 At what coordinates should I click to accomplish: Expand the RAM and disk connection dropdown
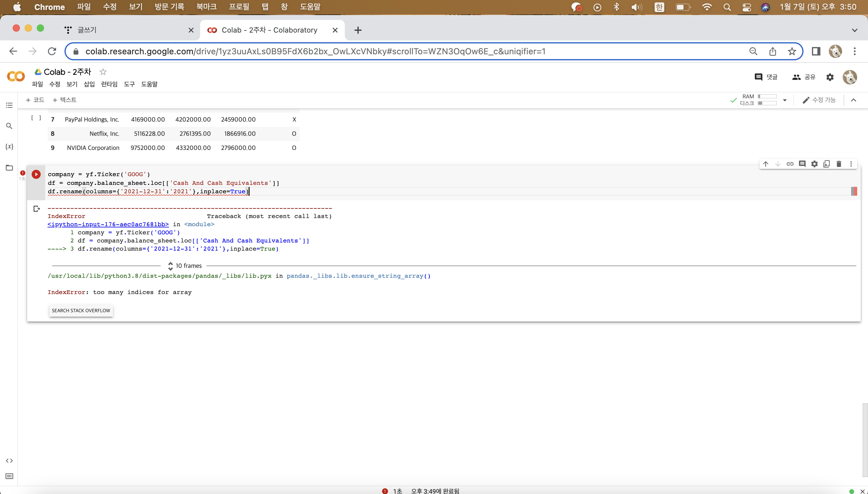785,100
